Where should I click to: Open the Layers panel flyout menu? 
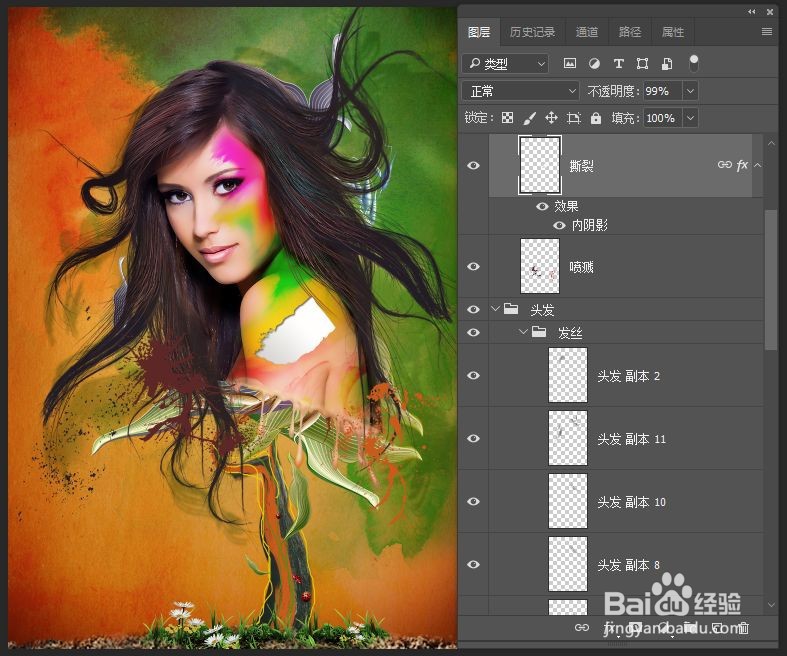[767, 32]
